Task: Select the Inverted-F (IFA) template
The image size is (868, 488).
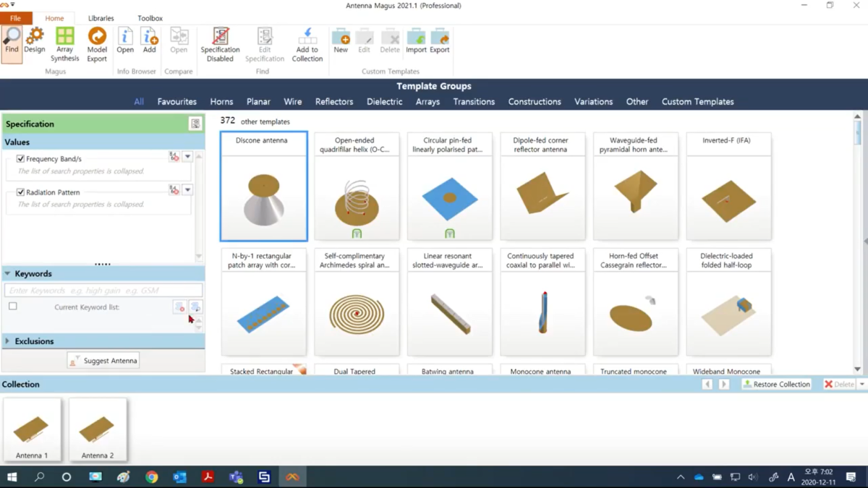Action: point(729,187)
